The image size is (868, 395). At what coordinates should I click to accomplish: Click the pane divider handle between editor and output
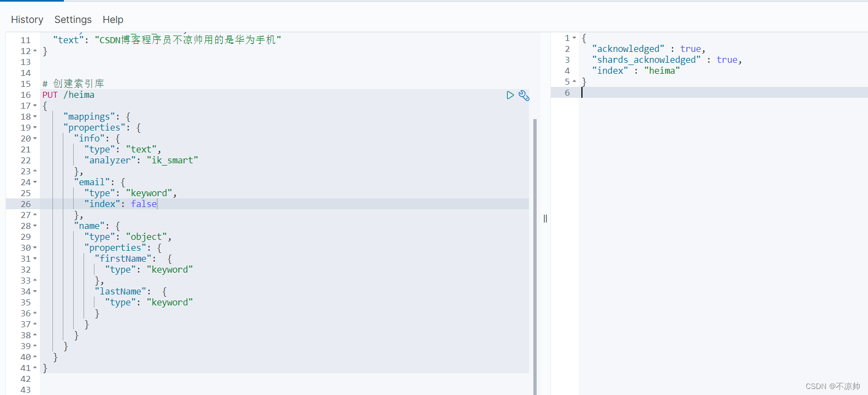pos(545,219)
